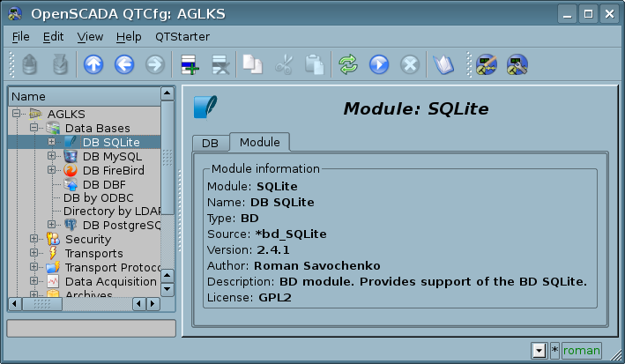Collapse the Data Bases tree node
Screen dimensions: 625x364
33,128
